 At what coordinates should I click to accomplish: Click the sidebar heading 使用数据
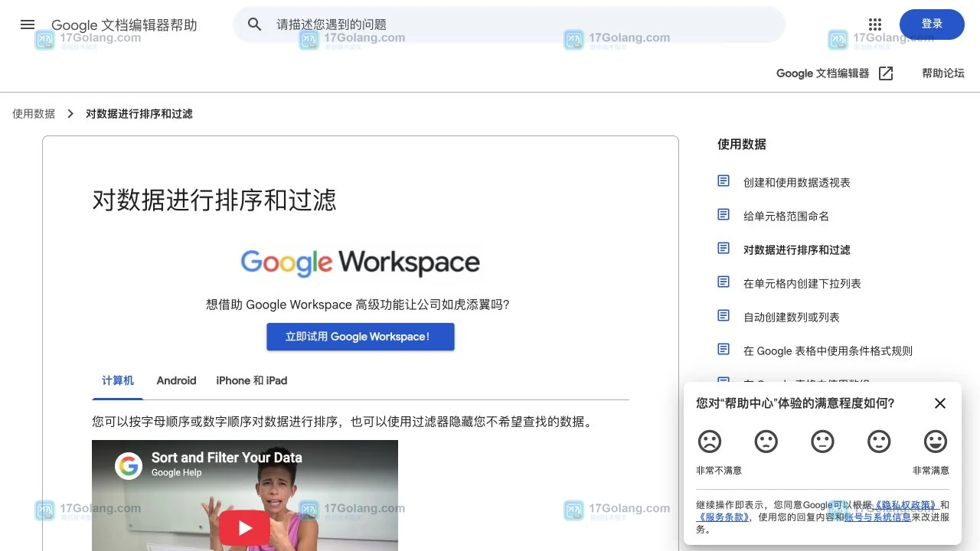pos(742,144)
